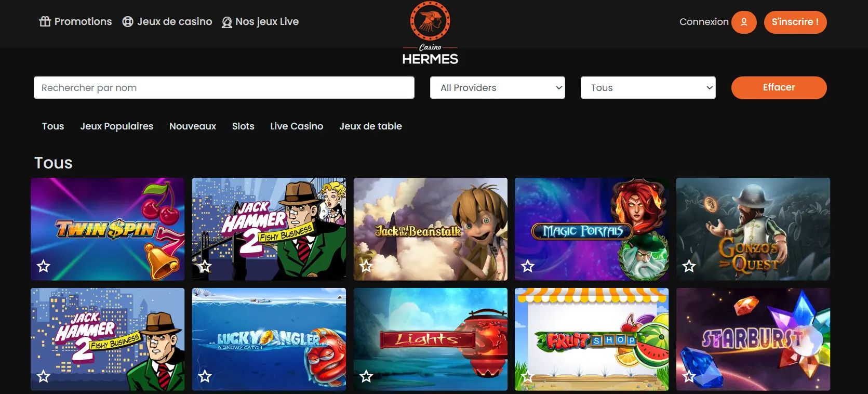Screen dimensions: 868x394
Task: Select the Slots tab
Action: pyautogui.click(x=243, y=126)
